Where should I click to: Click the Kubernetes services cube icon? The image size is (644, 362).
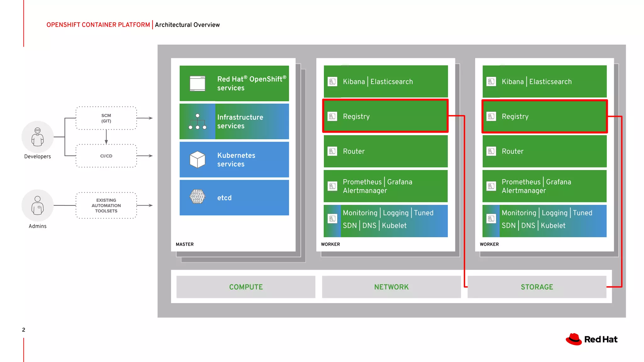pos(197,160)
